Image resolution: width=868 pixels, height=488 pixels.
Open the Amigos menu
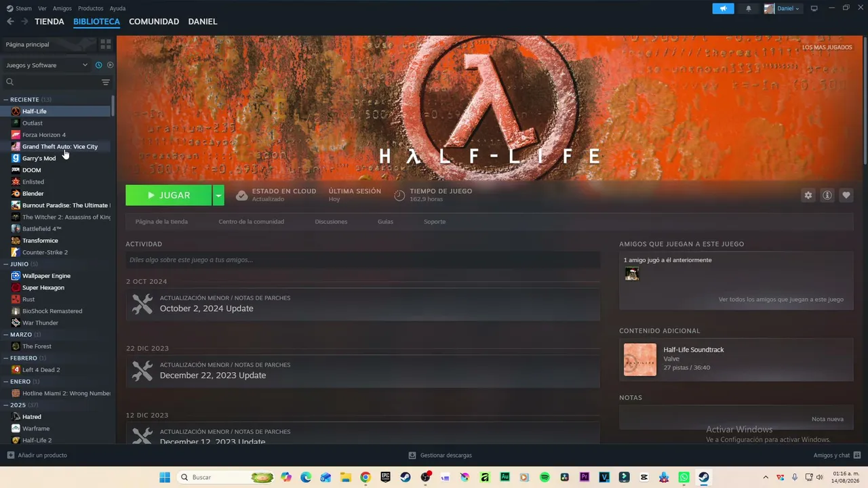pyautogui.click(x=62, y=8)
